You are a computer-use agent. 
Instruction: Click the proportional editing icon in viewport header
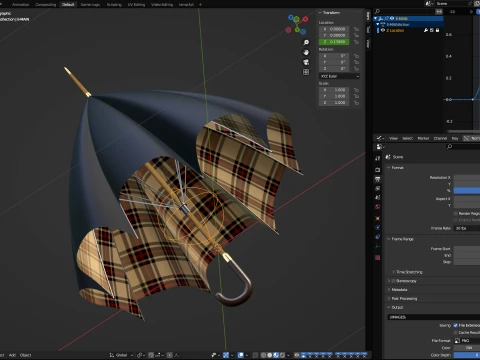[x=170, y=355]
